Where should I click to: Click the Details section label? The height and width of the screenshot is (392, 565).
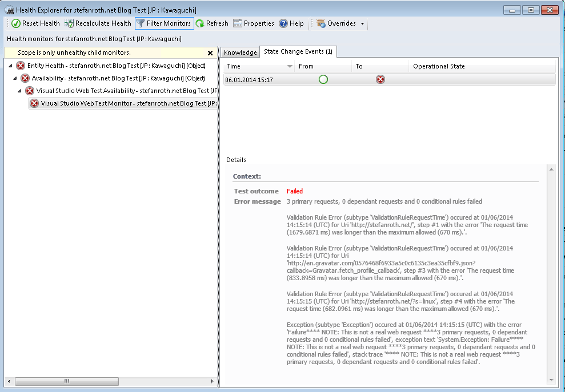coord(236,160)
